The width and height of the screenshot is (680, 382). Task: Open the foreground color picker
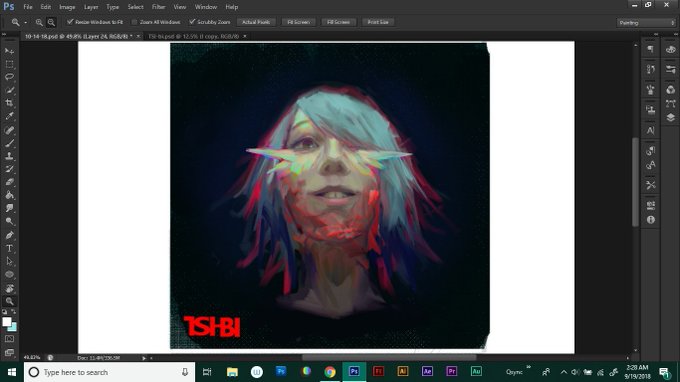[7, 322]
